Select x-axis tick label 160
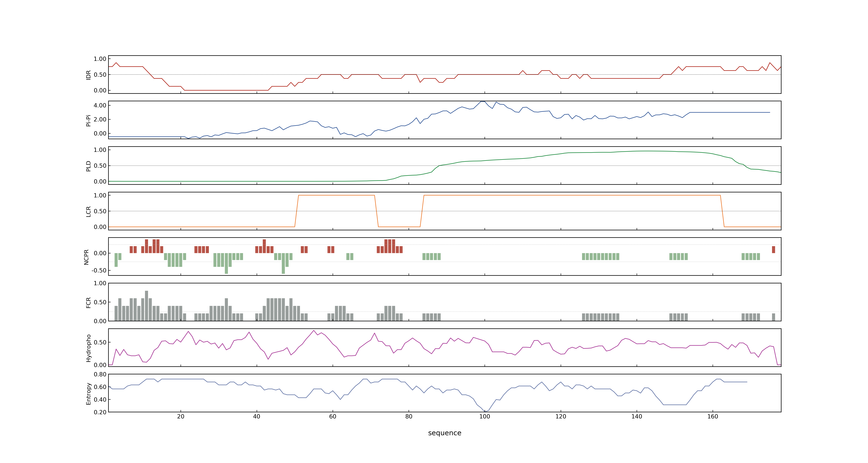Image resolution: width=868 pixels, height=463 pixels. [x=713, y=416]
